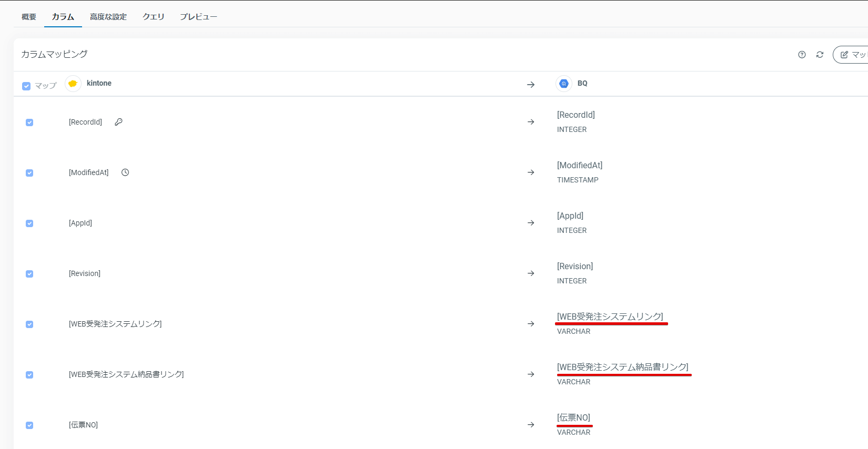Click the mapping arrow in the [Revision] row
Screen dimensions: 868x449
(531, 273)
